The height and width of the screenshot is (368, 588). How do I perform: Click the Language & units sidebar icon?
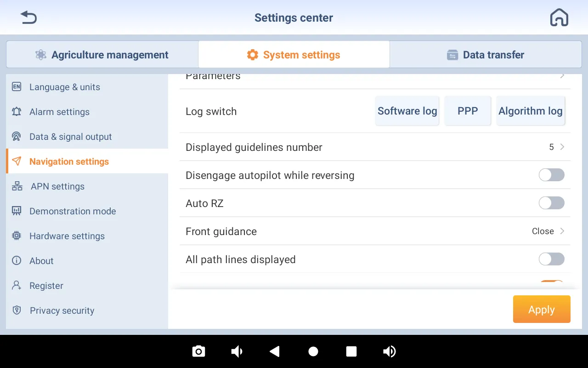pos(17,87)
